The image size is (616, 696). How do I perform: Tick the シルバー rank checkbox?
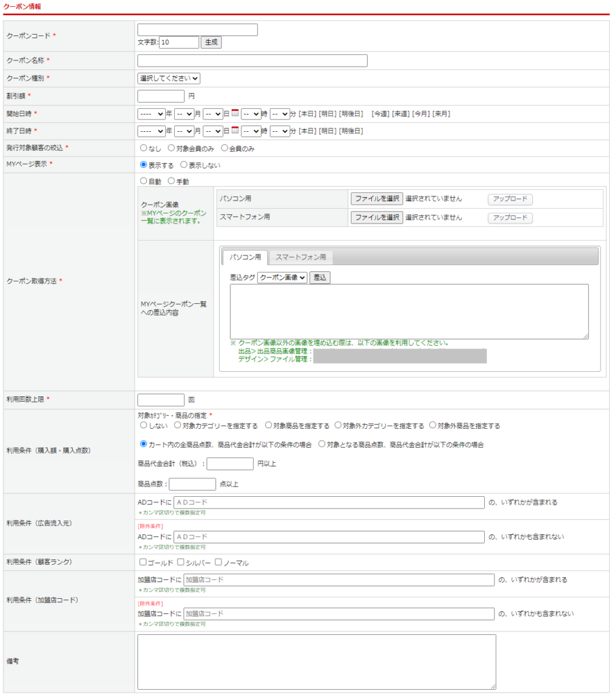tap(181, 562)
